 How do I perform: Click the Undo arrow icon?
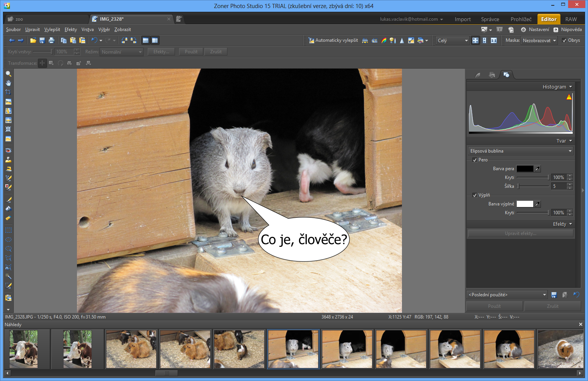coord(94,40)
